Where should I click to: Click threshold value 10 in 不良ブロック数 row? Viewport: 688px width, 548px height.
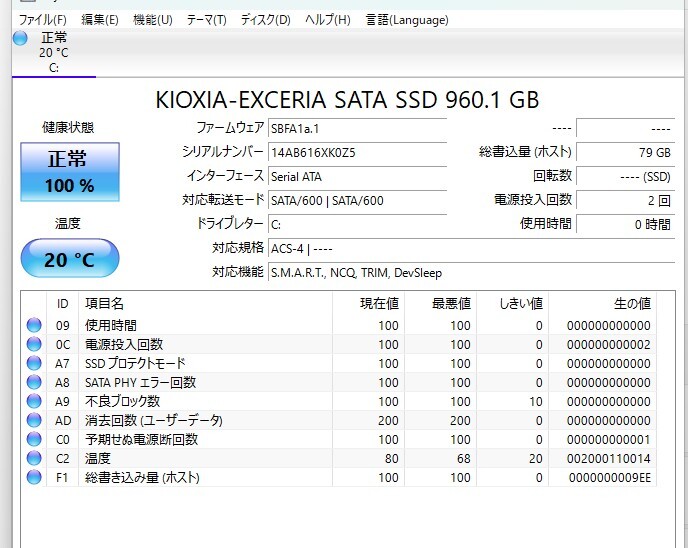tap(536, 401)
